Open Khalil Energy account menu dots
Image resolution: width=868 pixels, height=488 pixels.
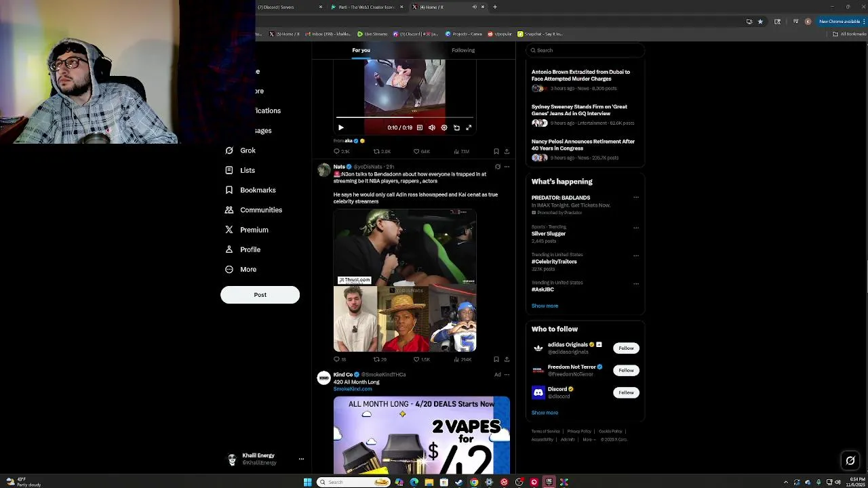coord(301,459)
